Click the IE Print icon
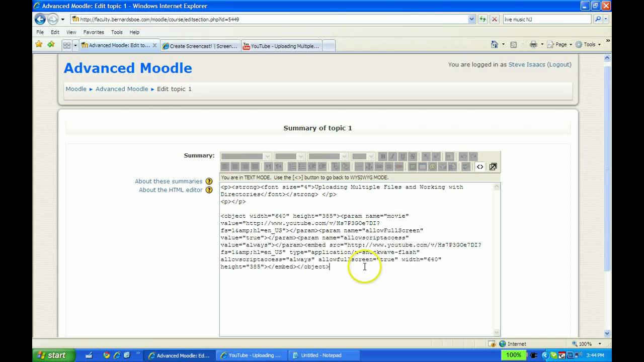The image size is (644, 362). coord(533,44)
